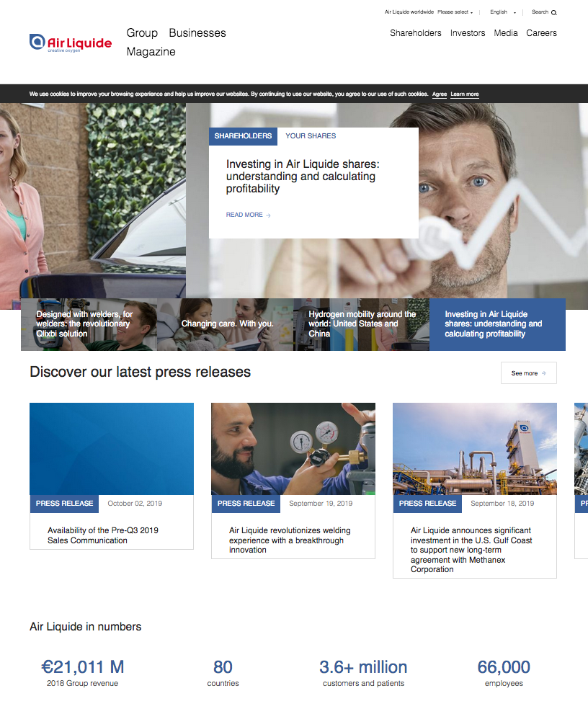Agree to the cookie notice
Image resolution: width=588 pixels, height=709 pixels.
pos(439,94)
